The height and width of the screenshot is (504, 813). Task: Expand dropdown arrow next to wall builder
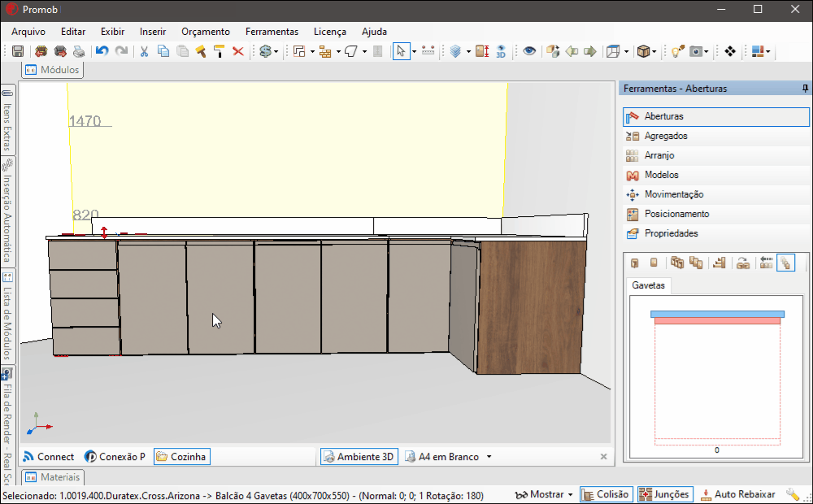point(312,51)
